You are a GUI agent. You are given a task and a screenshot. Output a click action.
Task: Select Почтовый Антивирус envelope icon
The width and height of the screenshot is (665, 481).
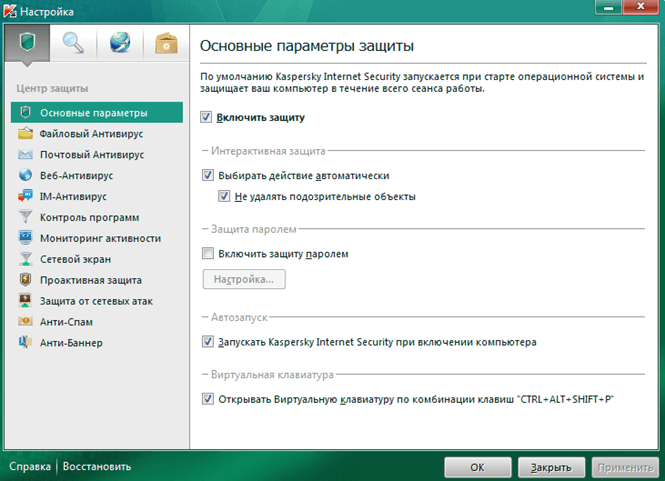point(26,155)
